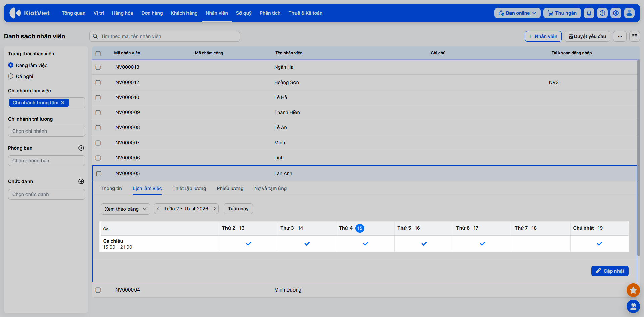Open the Chọn chức danh selector

pyautogui.click(x=47, y=194)
